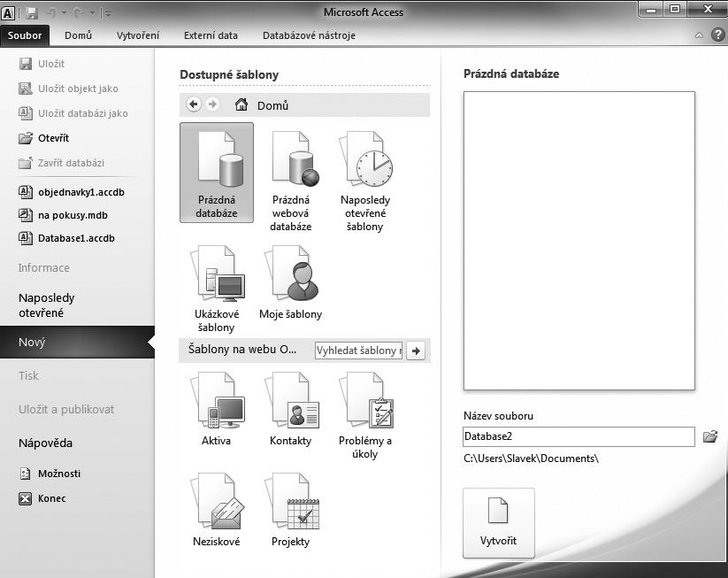728x578 pixels.
Task: Click the Back arrow in template navigation
Action: (194, 104)
